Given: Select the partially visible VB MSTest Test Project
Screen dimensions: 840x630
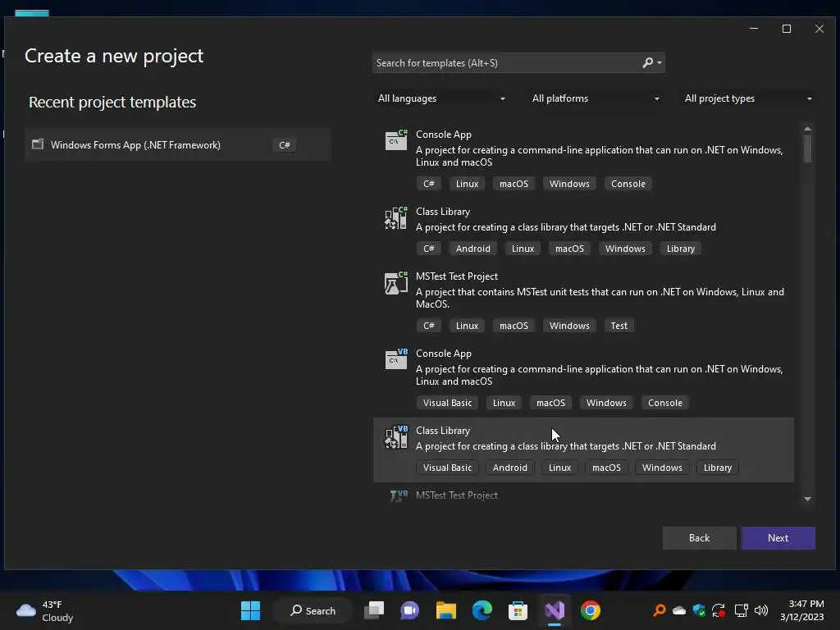Looking at the screenshot, I should pyautogui.click(x=457, y=495).
